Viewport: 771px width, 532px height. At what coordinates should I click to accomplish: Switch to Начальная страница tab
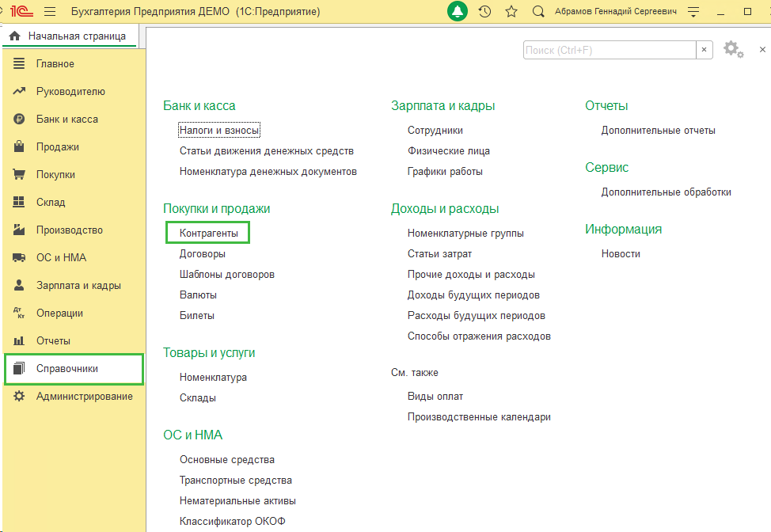(x=70, y=36)
